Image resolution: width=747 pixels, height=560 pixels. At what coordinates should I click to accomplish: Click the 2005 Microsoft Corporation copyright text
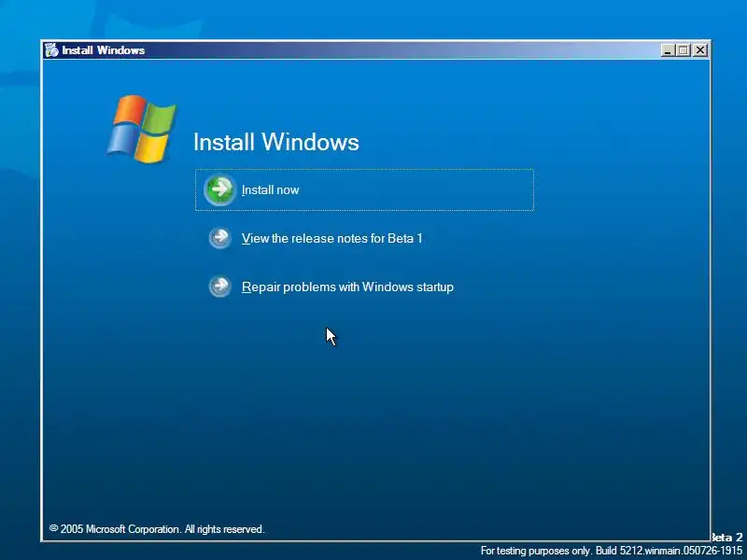[x=157, y=529]
